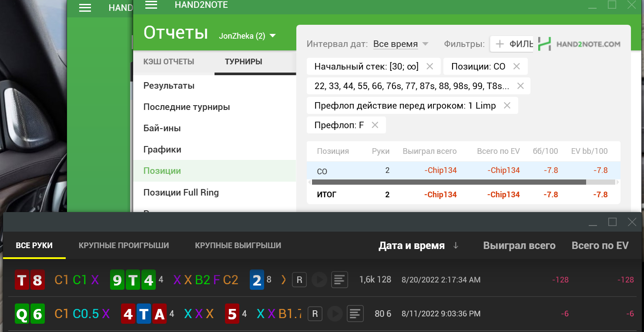
Task: Sort by Дата и время column
Action: point(412,246)
